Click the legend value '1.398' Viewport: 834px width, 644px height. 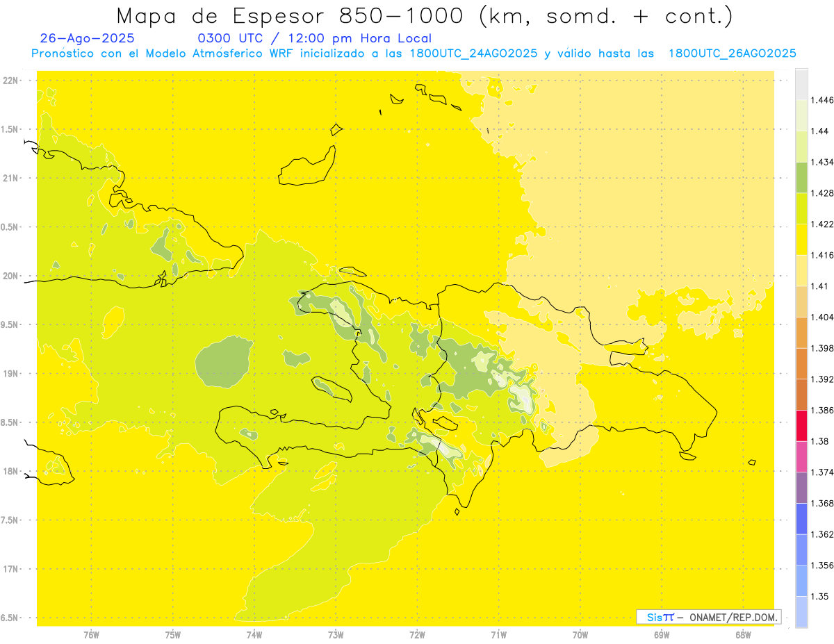[822, 348]
